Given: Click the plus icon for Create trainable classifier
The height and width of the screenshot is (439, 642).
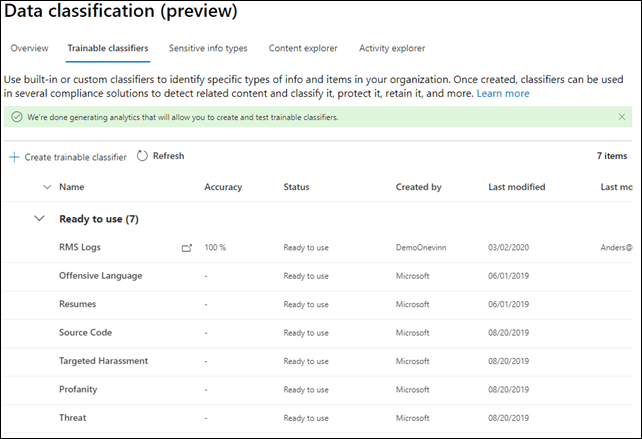Looking at the screenshot, I should 14,157.
